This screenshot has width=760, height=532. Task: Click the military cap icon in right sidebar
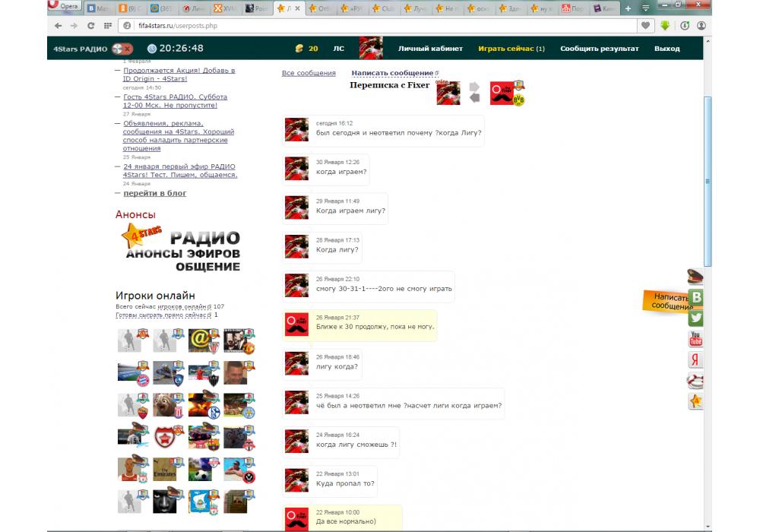click(695, 276)
